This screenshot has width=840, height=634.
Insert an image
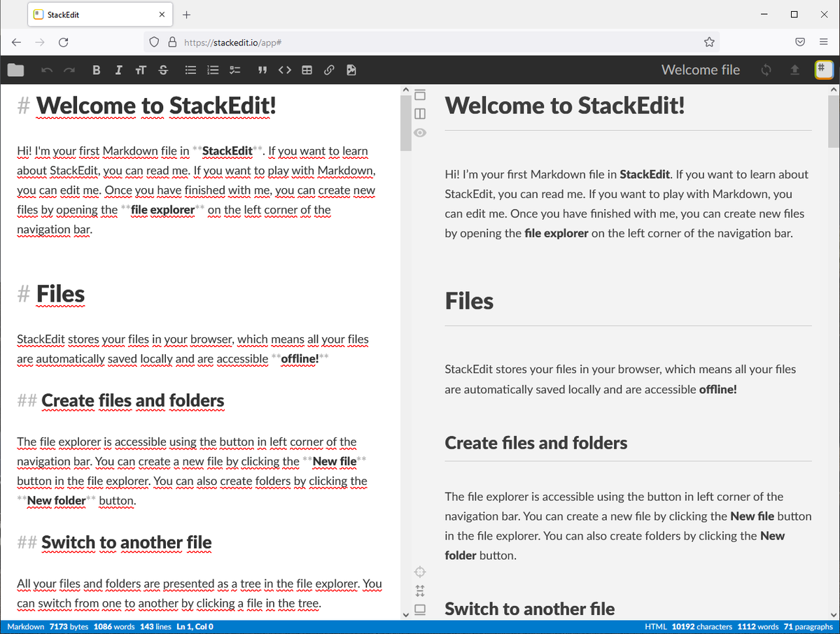click(x=351, y=69)
